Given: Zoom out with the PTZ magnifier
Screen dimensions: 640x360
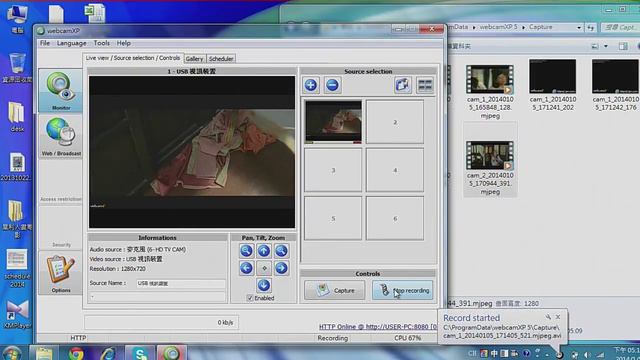Looking at the screenshot, I should 246,251.
